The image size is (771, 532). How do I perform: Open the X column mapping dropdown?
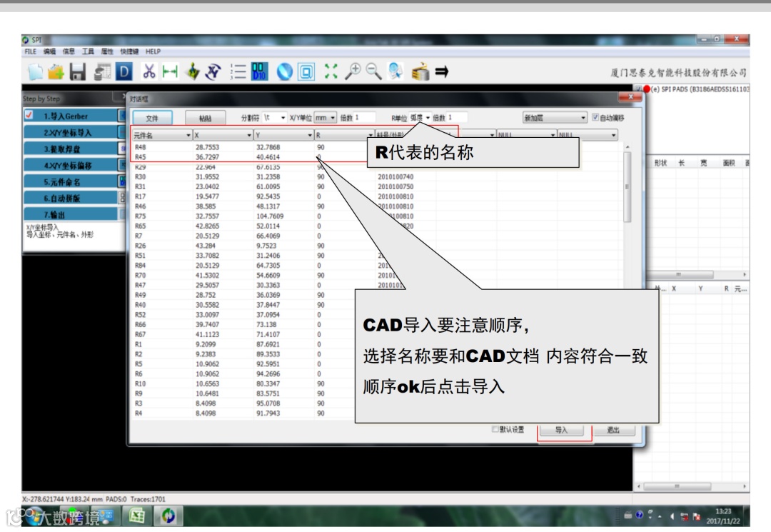click(223, 135)
